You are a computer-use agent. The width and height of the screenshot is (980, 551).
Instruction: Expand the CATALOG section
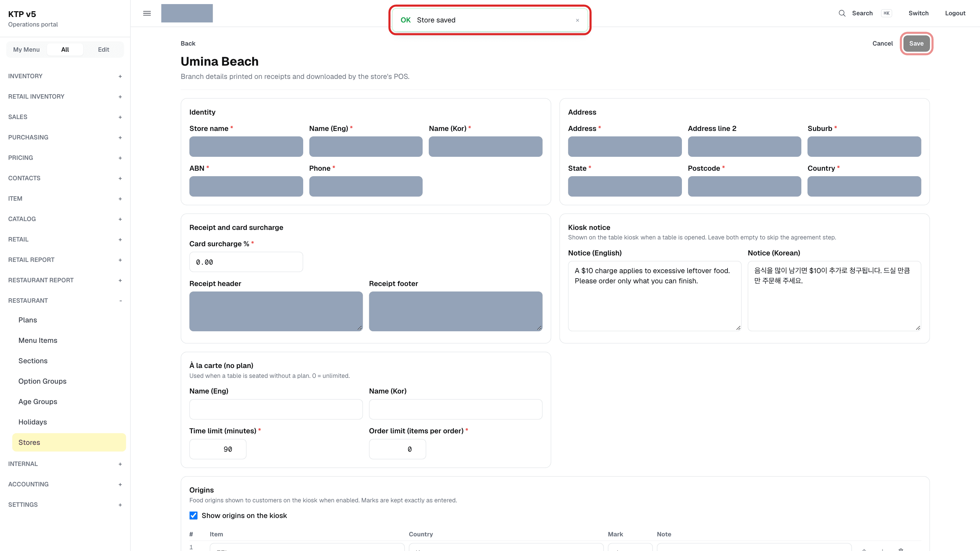(x=65, y=219)
